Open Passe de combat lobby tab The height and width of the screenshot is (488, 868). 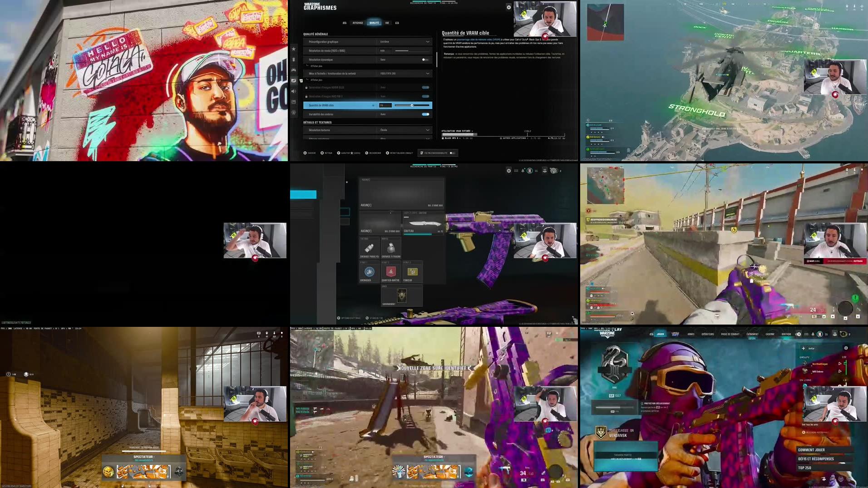[730, 334]
